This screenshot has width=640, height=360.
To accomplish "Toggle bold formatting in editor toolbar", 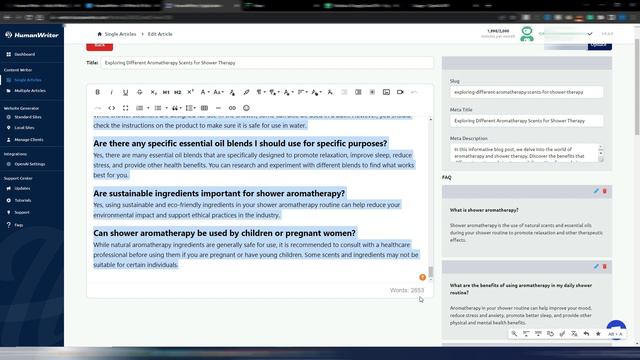I will [x=98, y=92].
